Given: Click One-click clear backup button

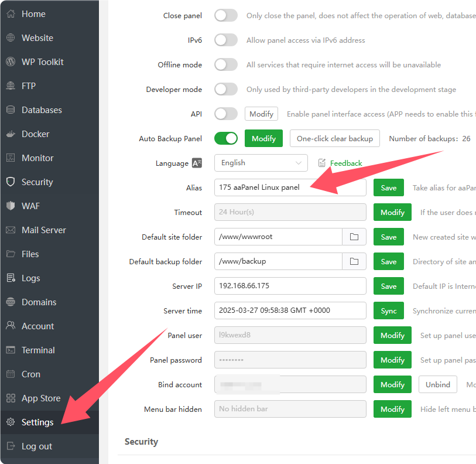Looking at the screenshot, I should 335,139.
